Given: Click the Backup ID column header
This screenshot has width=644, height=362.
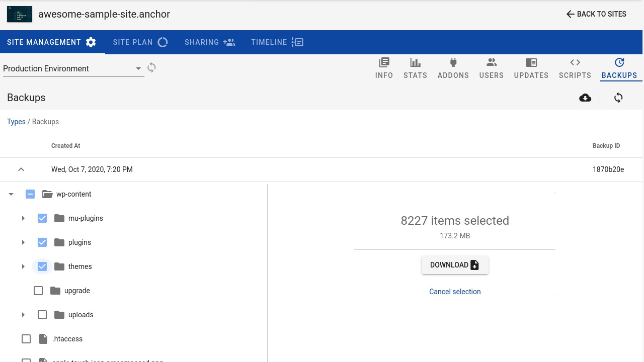Looking at the screenshot, I should (606, 146).
